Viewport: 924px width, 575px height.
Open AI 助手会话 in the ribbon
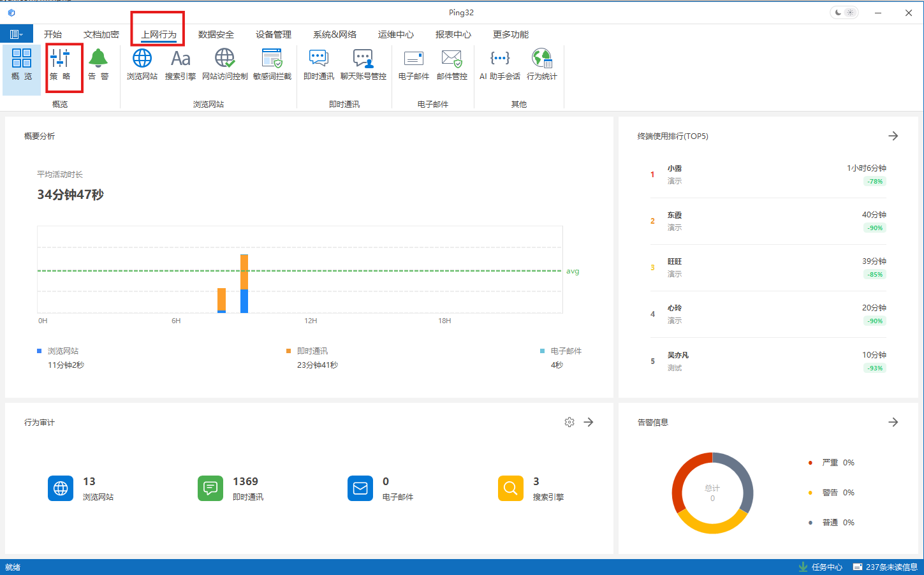[499, 64]
